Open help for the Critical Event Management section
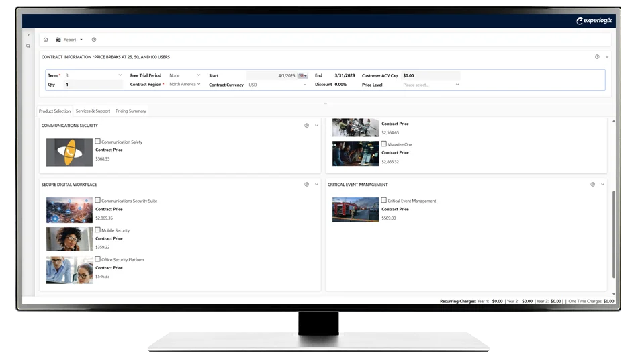636x364 pixels. 592,185
